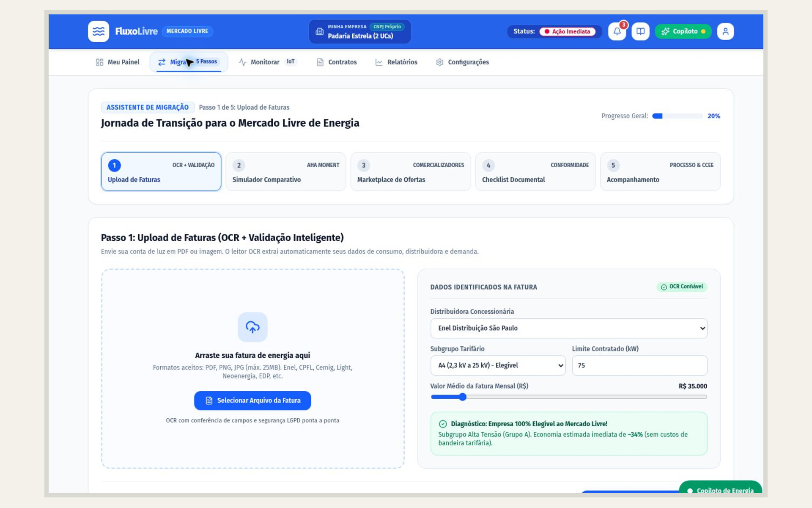Click the CNPJ Próprio badge
The width and height of the screenshot is (812, 508).
387,27
